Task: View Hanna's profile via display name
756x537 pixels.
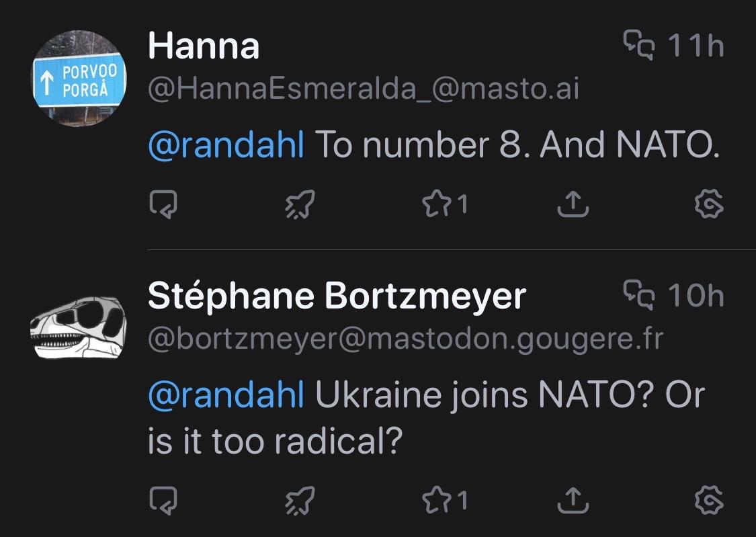Action: click(204, 46)
